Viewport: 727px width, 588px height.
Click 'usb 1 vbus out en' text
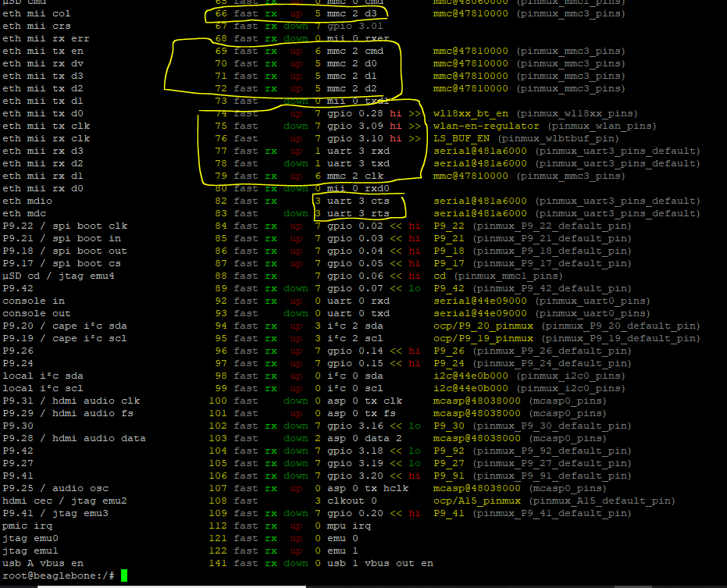[x=380, y=563]
